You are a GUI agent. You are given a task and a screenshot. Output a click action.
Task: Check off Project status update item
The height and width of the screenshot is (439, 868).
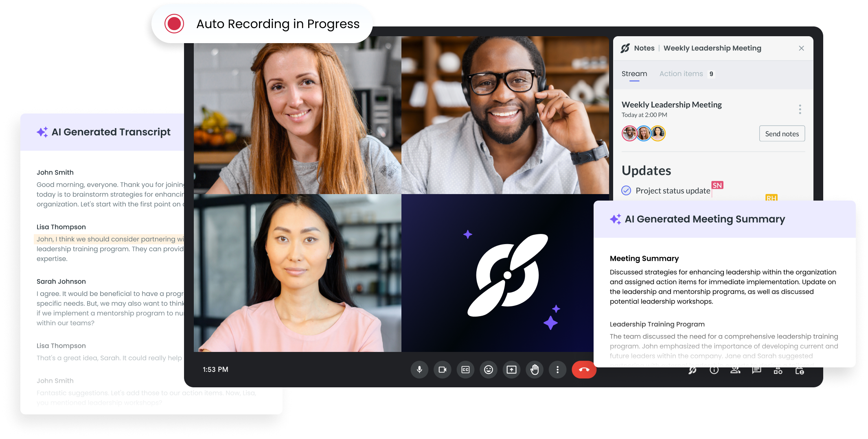[626, 190]
